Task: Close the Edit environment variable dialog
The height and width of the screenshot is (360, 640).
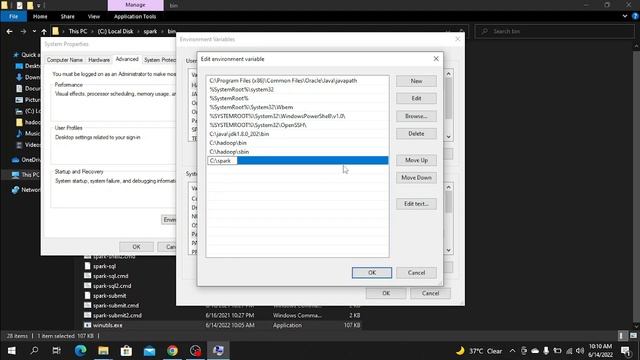Action: [436, 59]
